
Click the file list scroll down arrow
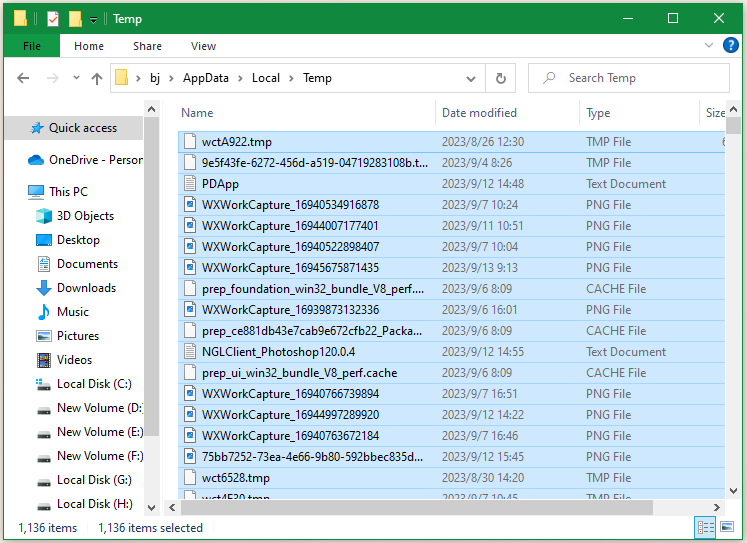tap(733, 491)
